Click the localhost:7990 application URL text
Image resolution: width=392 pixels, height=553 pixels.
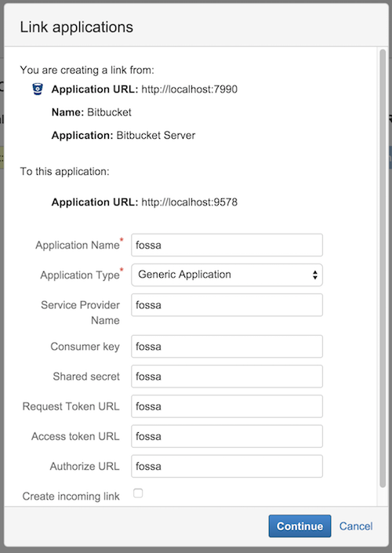(189, 89)
